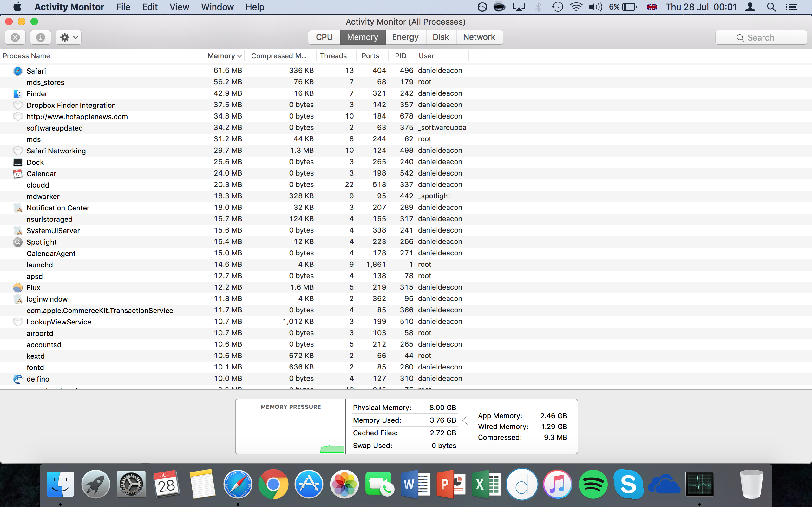Click inside the Search field
Image resolution: width=812 pixels, height=507 pixels.
pyautogui.click(x=761, y=37)
